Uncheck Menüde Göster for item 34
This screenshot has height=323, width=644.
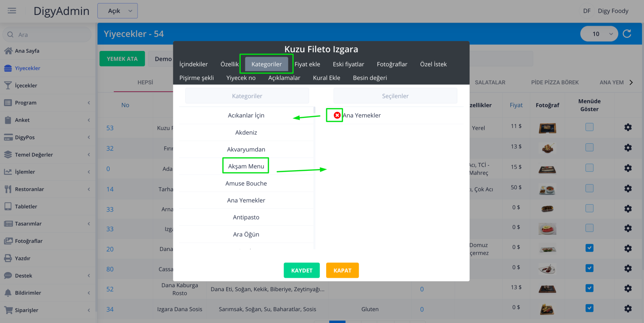(x=589, y=308)
